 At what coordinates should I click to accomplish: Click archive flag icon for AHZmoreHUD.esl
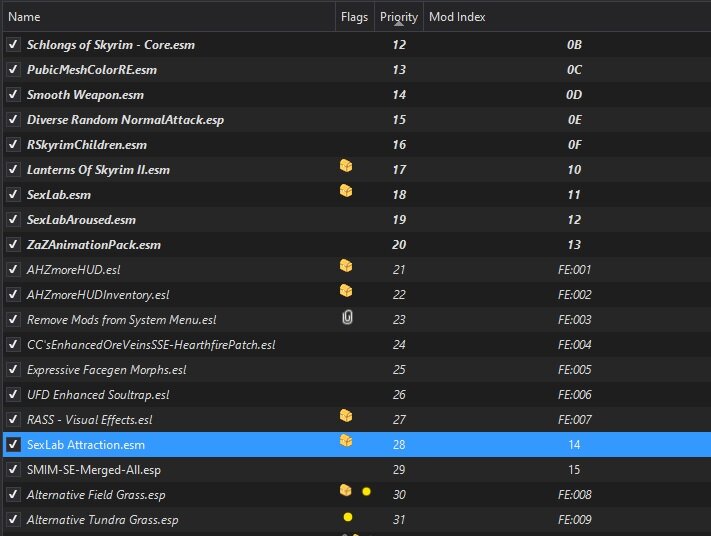click(346, 266)
